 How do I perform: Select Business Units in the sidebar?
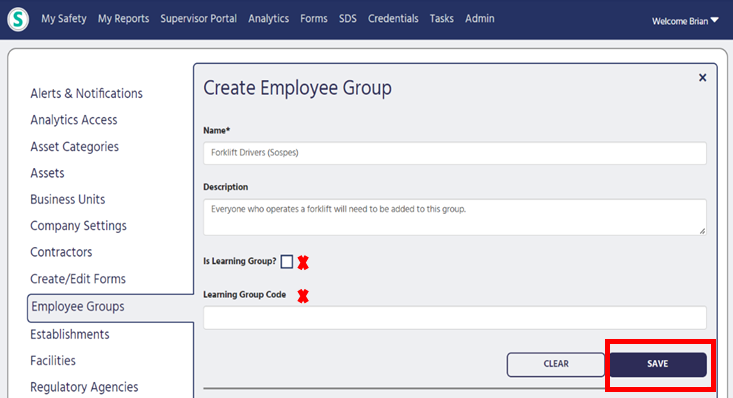point(68,199)
